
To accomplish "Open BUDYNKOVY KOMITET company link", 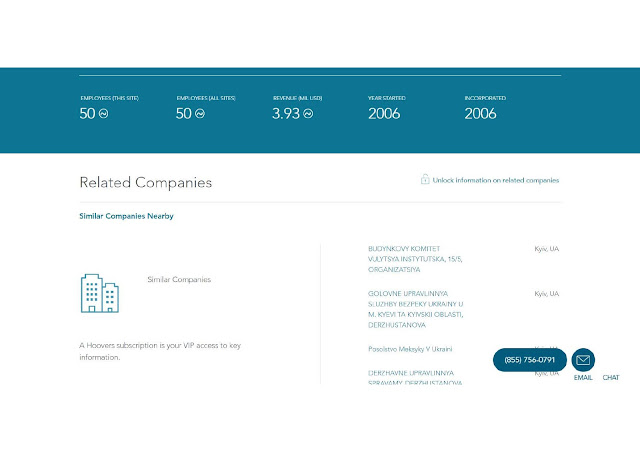I will 415,259.
